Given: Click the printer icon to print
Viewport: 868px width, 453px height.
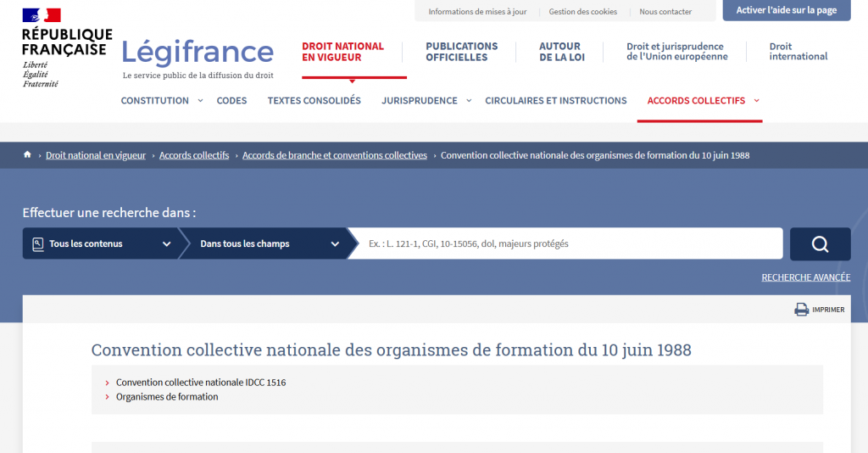Looking at the screenshot, I should point(801,310).
